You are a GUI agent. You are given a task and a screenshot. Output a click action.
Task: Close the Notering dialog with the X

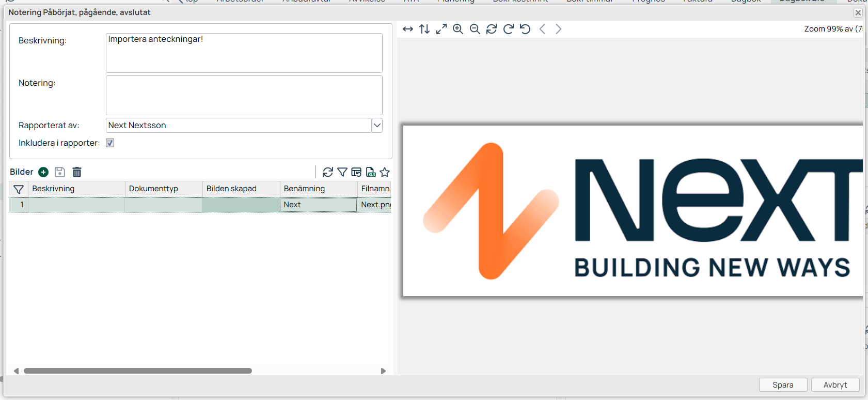tap(858, 12)
